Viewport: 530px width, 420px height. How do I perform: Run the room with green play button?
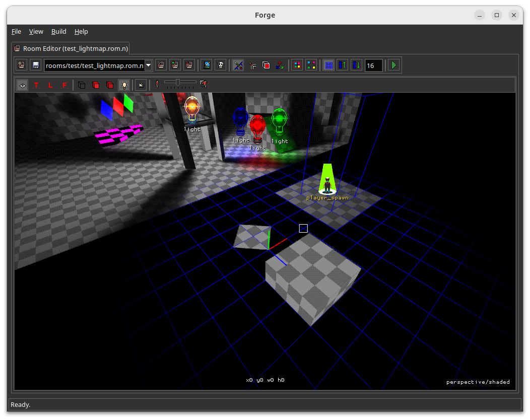[x=394, y=65]
